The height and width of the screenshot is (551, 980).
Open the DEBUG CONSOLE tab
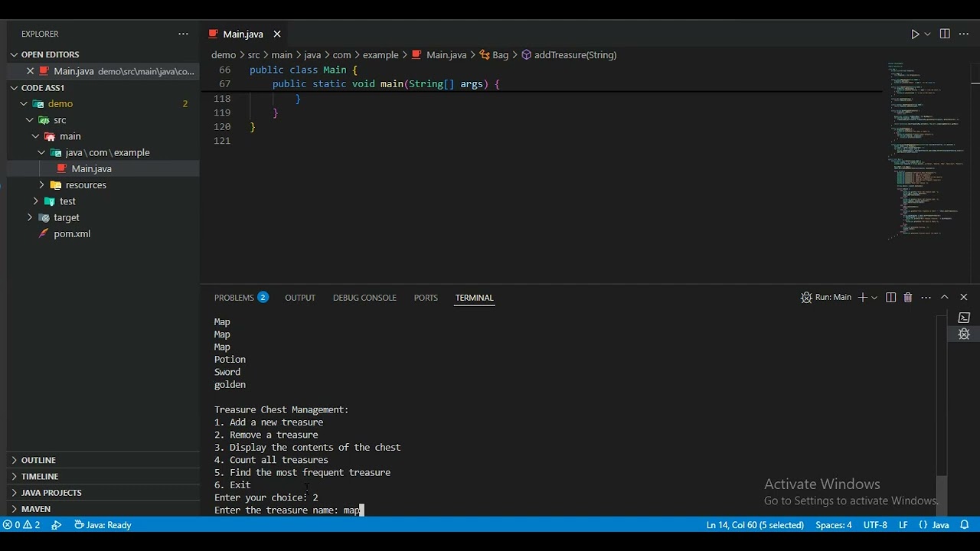pyautogui.click(x=364, y=297)
